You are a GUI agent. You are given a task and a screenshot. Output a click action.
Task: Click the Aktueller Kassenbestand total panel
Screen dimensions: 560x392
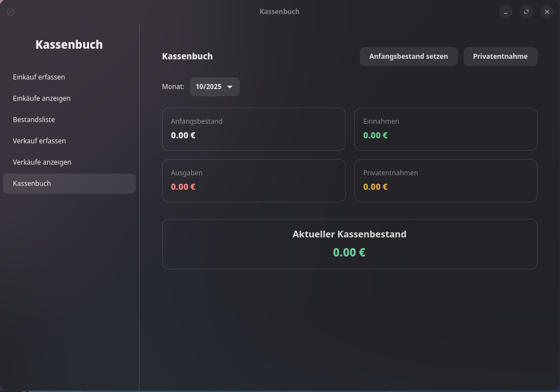click(349, 244)
